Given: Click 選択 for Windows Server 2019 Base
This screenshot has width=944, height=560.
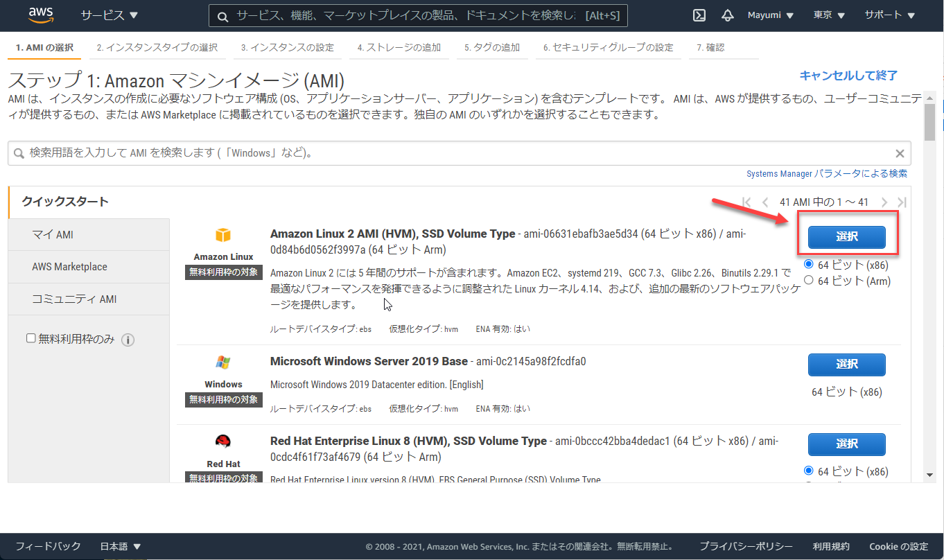Looking at the screenshot, I should click(x=847, y=364).
